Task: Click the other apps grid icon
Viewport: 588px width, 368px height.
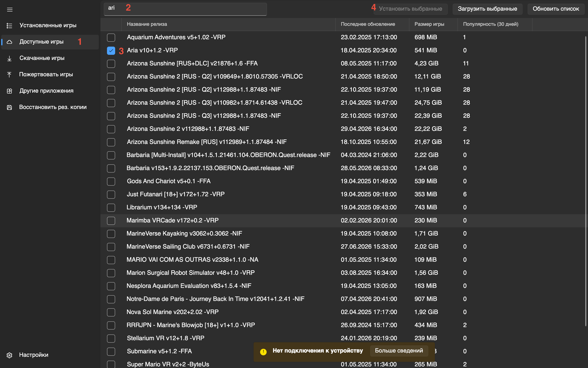Action: click(x=9, y=91)
